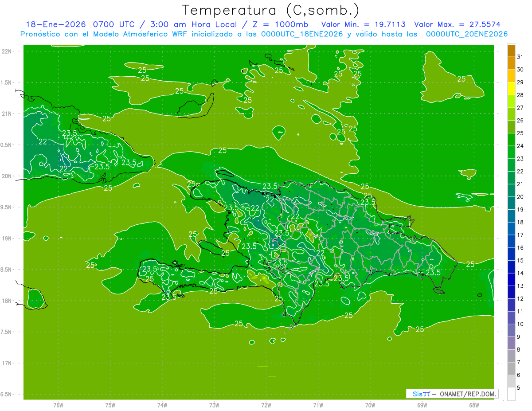This screenshot has width=532, height=411.
Task: Click the 74W longitude axis label
Action: click(x=162, y=405)
